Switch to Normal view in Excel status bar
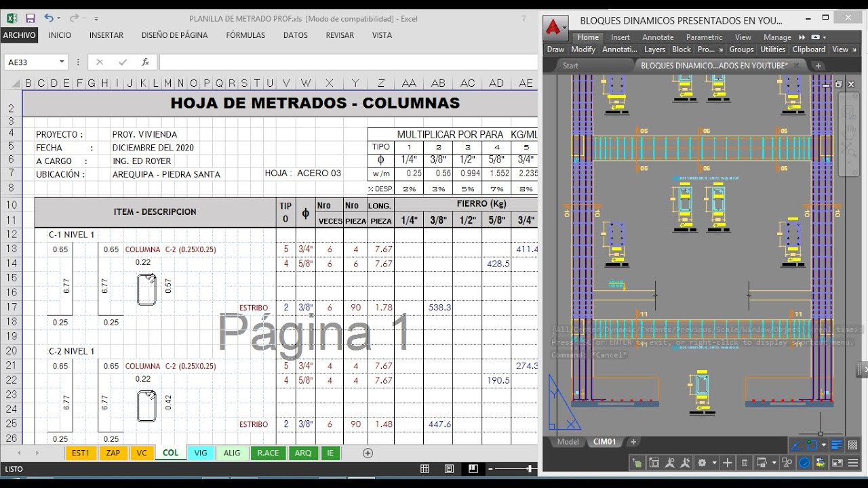This screenshot has height=488, width=868. tap(425, 468)
